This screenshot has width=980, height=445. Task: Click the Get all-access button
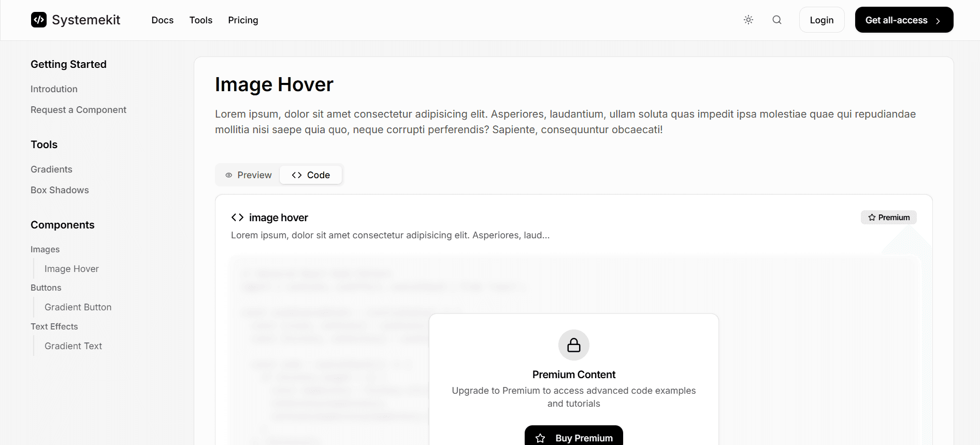pos(904,20)
